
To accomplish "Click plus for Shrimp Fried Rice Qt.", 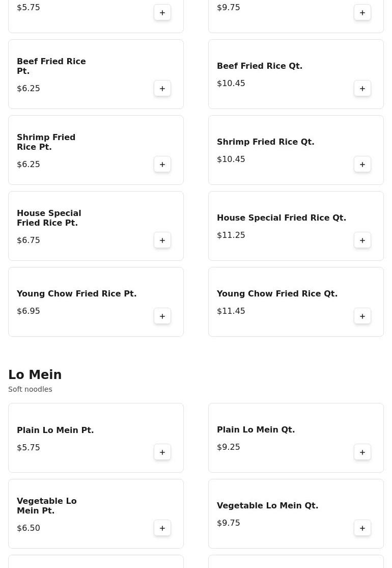I will pyautogui.click(x=362, y=165).
